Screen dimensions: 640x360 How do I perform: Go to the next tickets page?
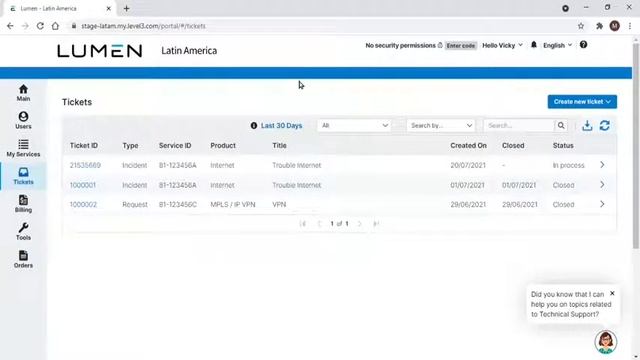(360, 224)
